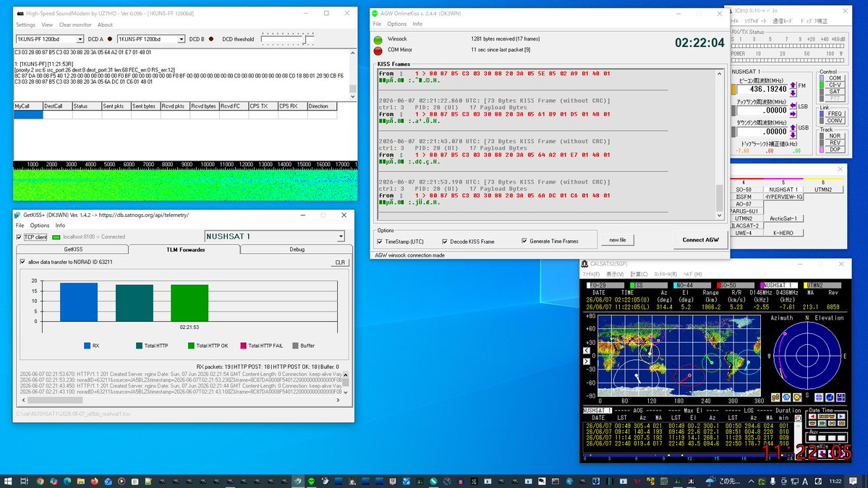Click K-HERO button in satellite list window

pyautogui.click(x=784, y=233)
